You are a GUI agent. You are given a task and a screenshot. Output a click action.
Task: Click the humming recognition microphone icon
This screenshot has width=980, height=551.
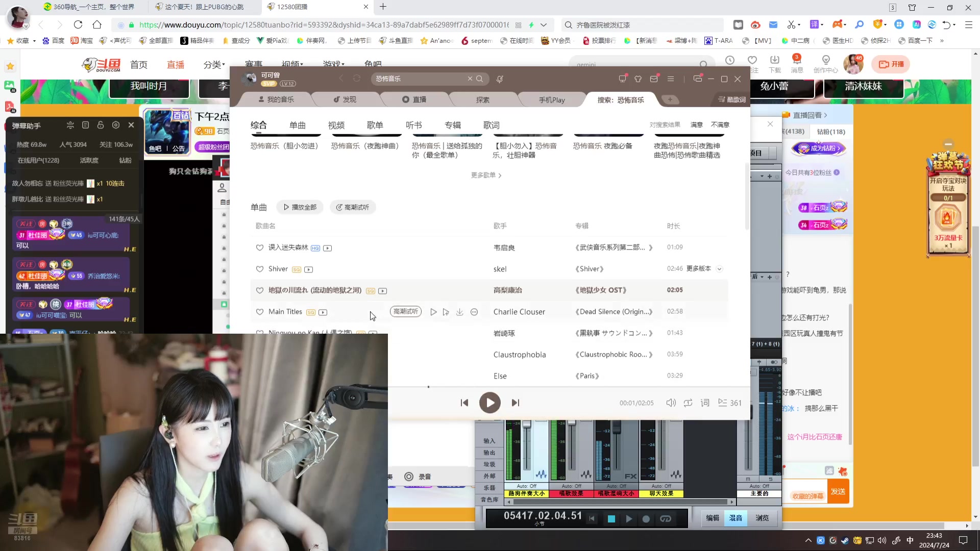click(x=500, y=79)
